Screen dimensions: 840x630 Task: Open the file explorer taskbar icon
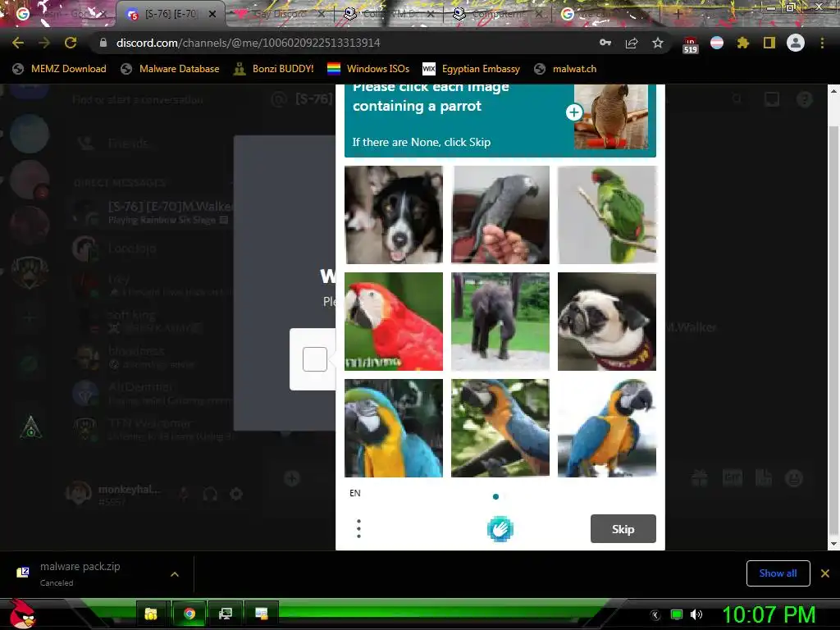151,614
